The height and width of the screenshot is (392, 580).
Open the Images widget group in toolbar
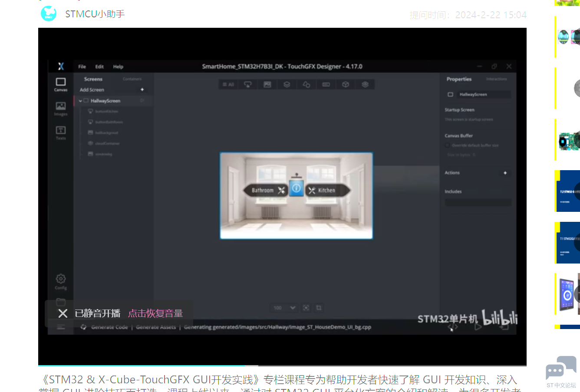click(x=267, y=85)
